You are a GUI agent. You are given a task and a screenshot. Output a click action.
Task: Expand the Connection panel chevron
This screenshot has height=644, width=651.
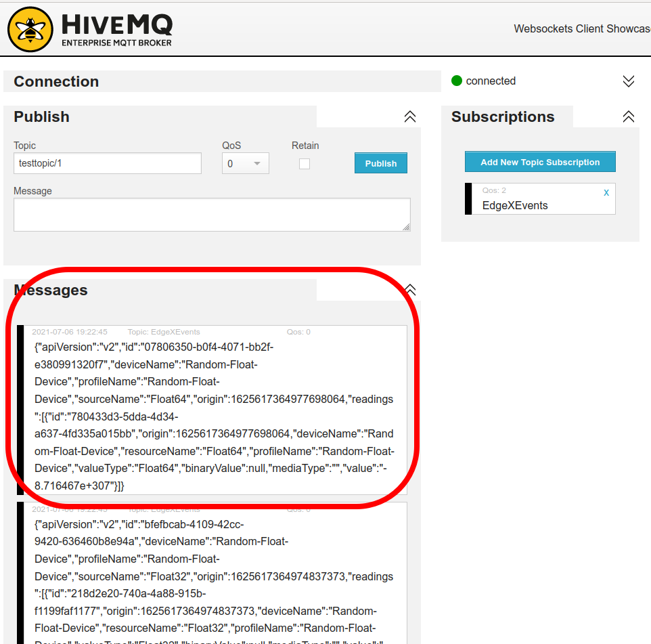pyautogui.click(x=628, y=81)
